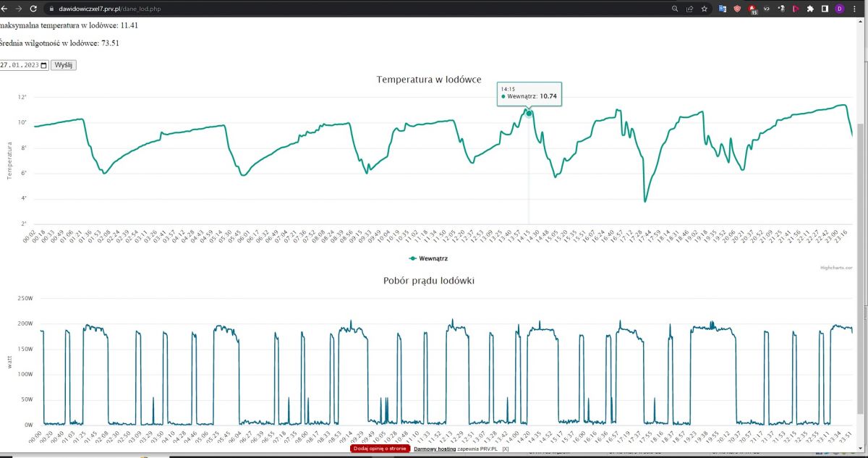Click the 250W axis label

(x=27, y=298)
